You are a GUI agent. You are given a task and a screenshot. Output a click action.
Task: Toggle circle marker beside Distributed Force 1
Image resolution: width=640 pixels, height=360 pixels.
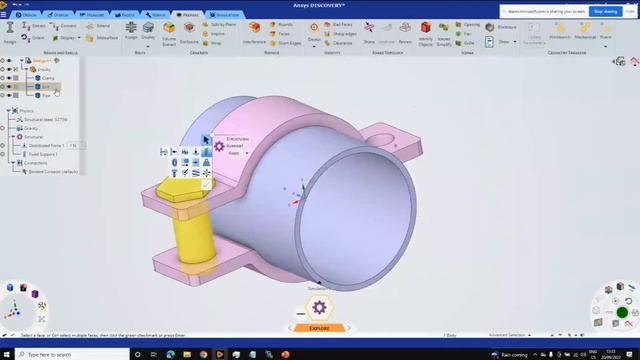tap(2, 145)
